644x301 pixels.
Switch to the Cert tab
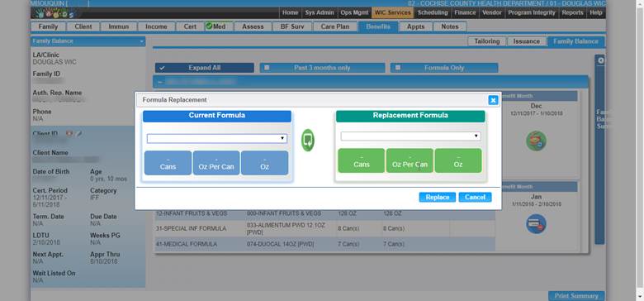tap(190, 26)
